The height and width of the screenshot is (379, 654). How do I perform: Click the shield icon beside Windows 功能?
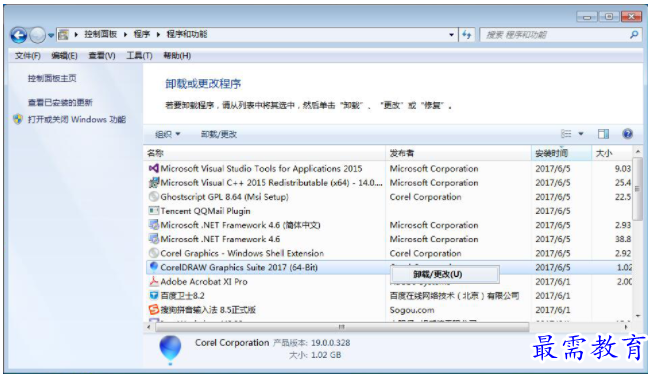point(18,120)
